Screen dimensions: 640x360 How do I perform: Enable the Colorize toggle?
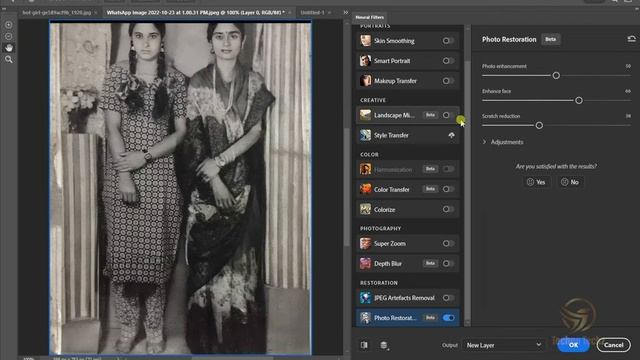point(448,209)
